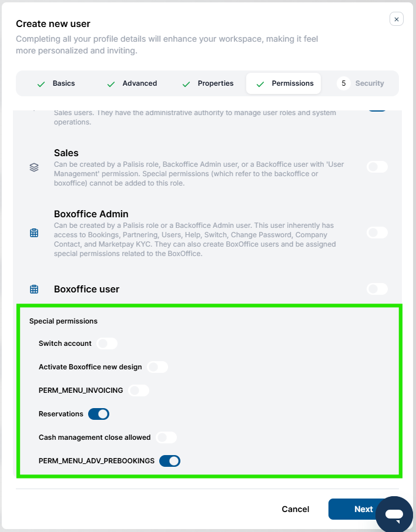Enable the Boxoffice Admin role toggle

[x=377, y=233]
